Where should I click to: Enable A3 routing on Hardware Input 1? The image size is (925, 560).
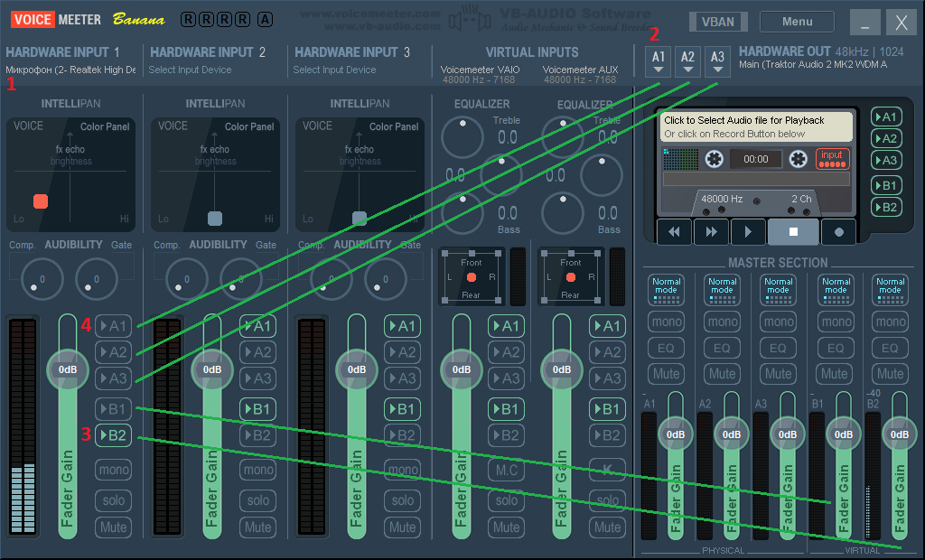pyautogui.click(x=113, y=378)
